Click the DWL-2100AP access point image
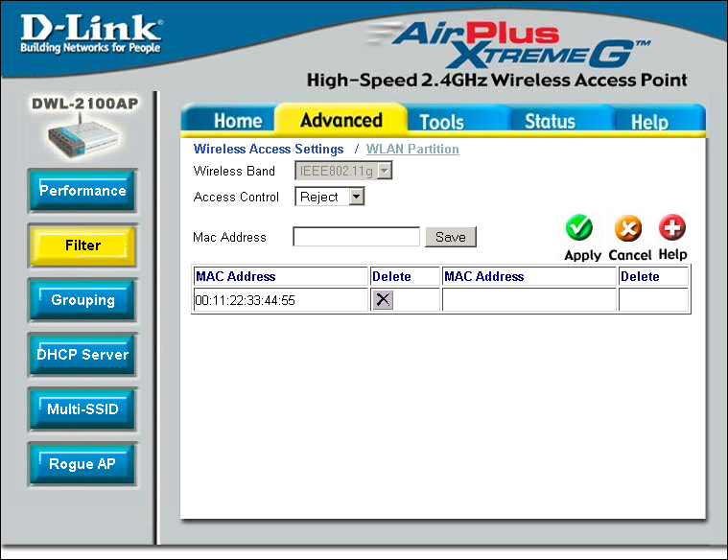The image size is (728, 560). (83, 137)
